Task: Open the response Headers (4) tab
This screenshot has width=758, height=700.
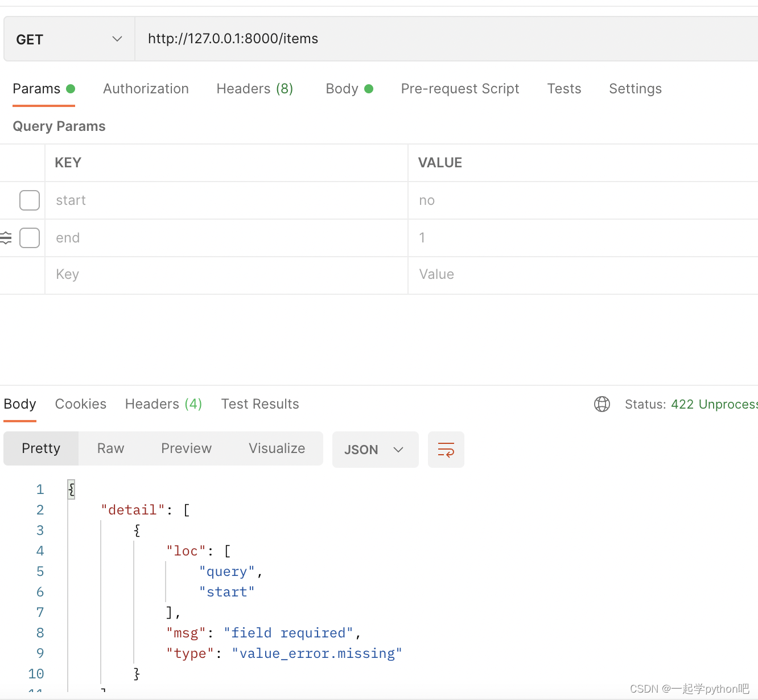Action: 164,404
